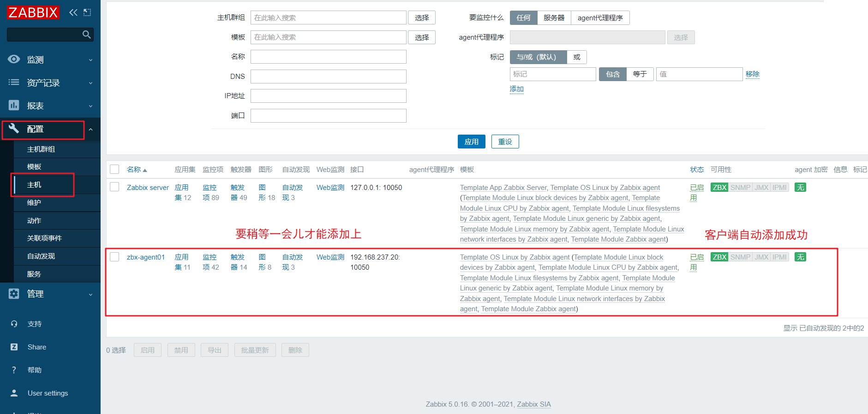Click the Z icon for Share
Screen dimensions: 868x414
pyautogui.click(x=14, y=347)
